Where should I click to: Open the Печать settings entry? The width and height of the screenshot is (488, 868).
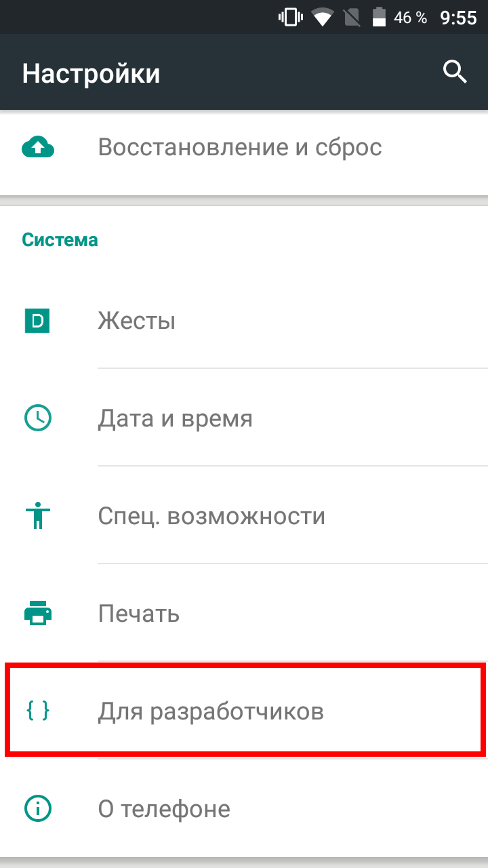244,614
